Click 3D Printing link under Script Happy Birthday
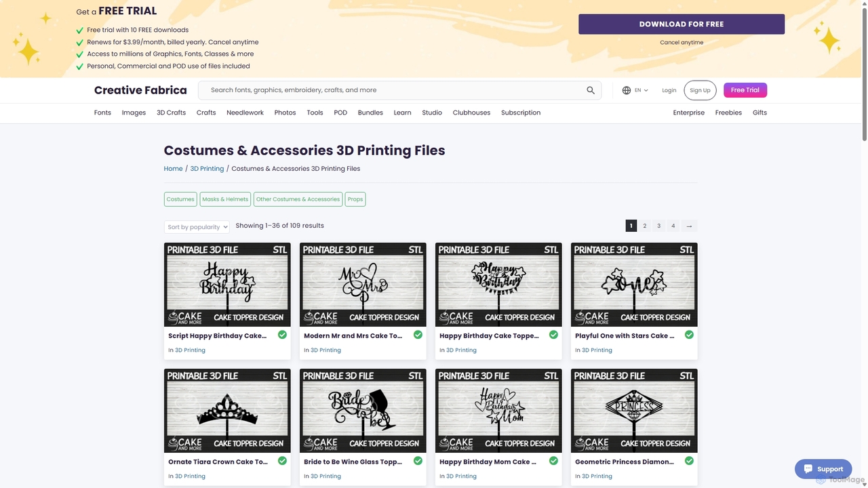The width and height of the screenshot is (868, 488). [190, 350]
